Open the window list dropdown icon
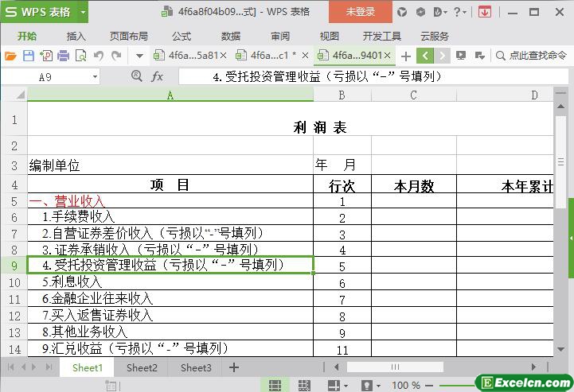574x392 pixels. pos(479,56)
